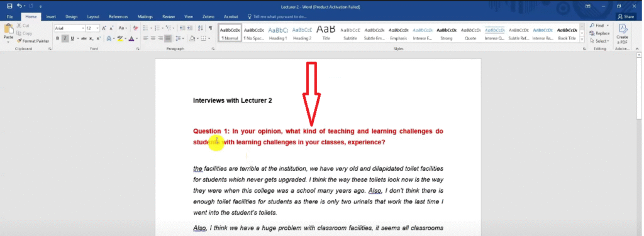The image size is (644, 236).
Task: Switch to the Zotero tab
Action: pos(208,17)
